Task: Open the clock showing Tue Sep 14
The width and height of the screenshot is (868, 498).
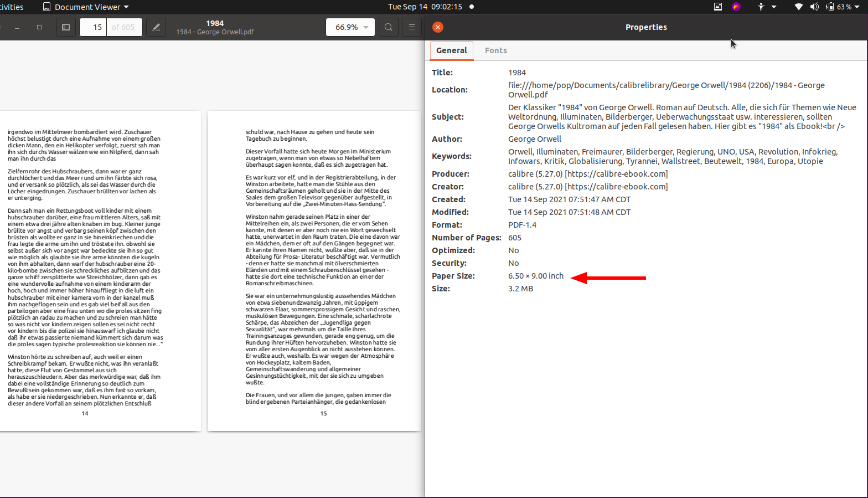Action: pyautogui.click(x=425, y=7)
